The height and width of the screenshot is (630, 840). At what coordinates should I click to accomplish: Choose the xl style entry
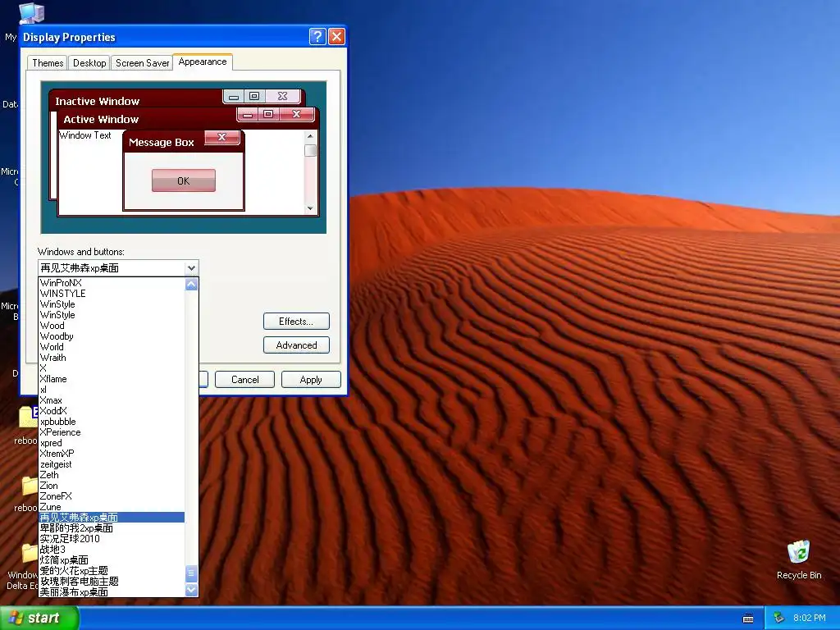pos(112,390)
